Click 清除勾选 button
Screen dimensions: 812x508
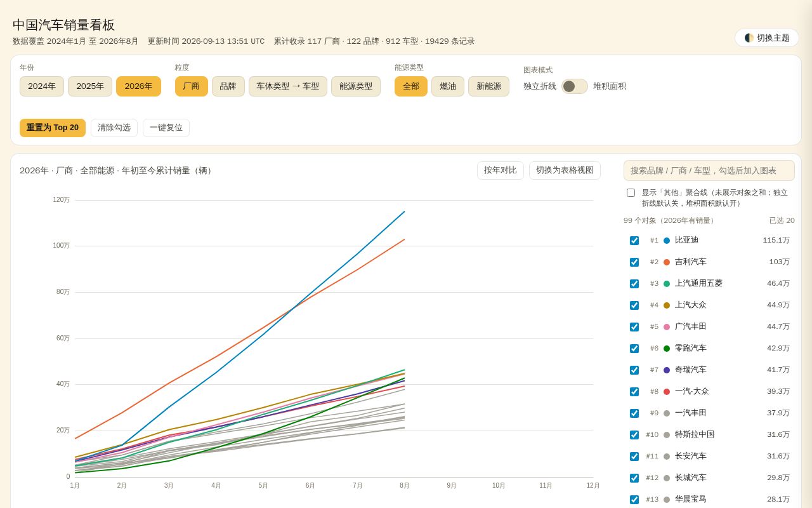coord(114,128)
